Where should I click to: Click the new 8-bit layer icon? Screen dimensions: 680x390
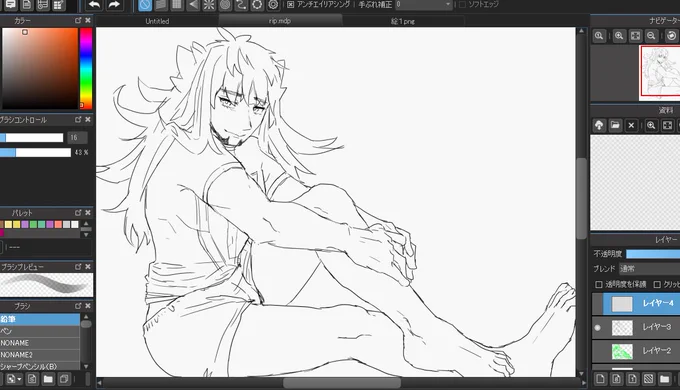tap(616, 379)
